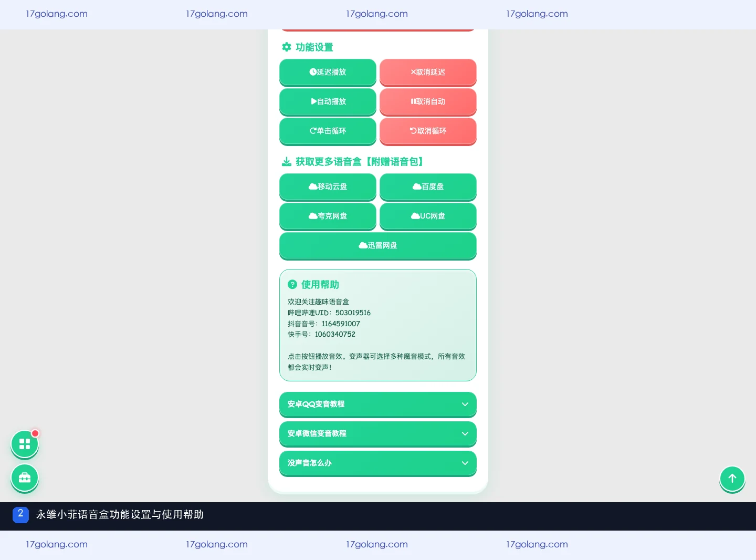756x560 pixels.
Task: Click the 点击按钮播放音效 help paragraph
Action: click(376, 361)
